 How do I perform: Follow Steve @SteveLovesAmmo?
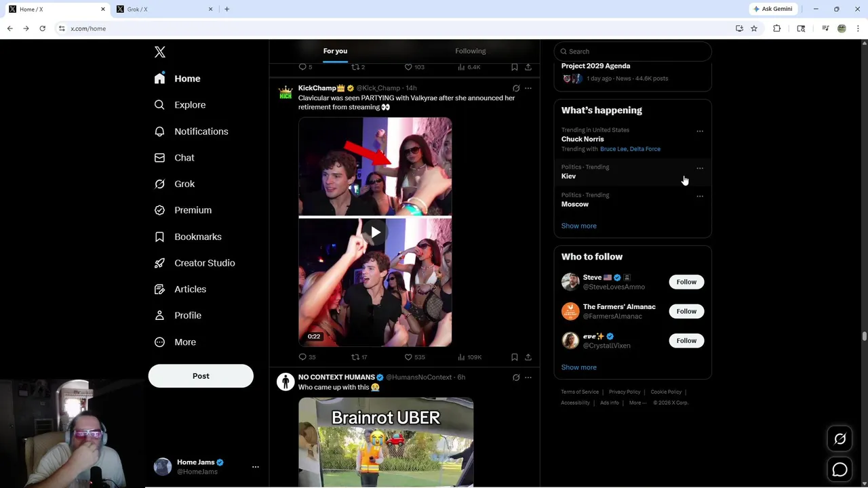tap(686, 282)
